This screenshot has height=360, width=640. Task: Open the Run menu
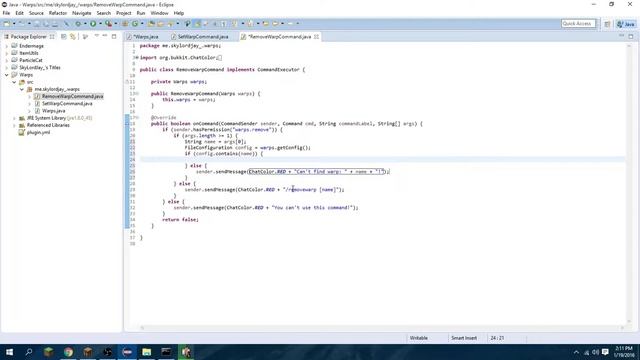click(141, 13)
